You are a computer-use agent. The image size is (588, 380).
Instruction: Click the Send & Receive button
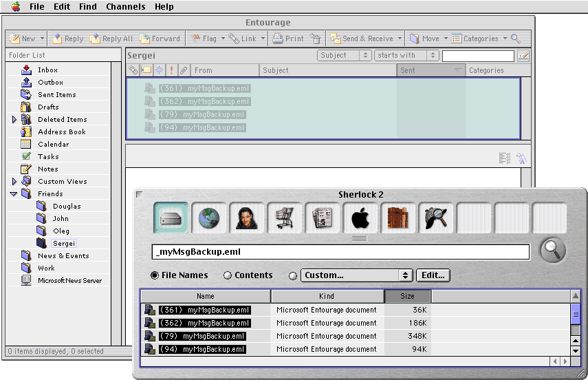click(362, 39)
